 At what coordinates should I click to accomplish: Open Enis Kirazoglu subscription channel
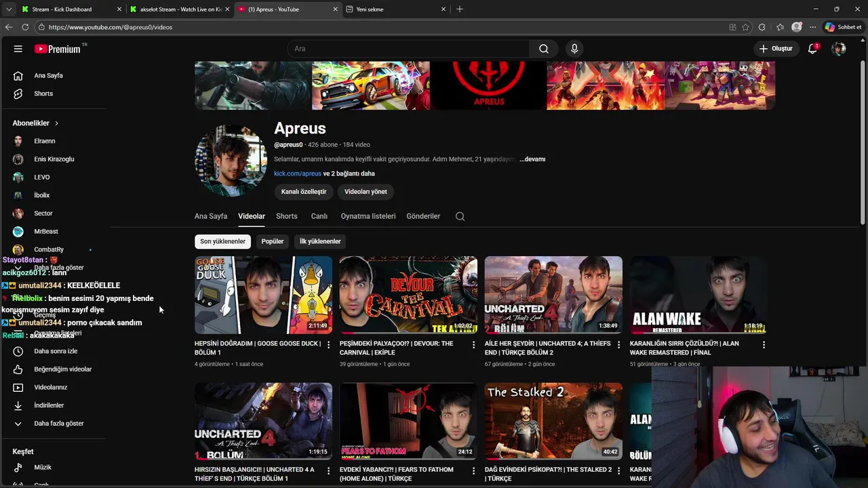pyautogui.click(x=54, y=159)
